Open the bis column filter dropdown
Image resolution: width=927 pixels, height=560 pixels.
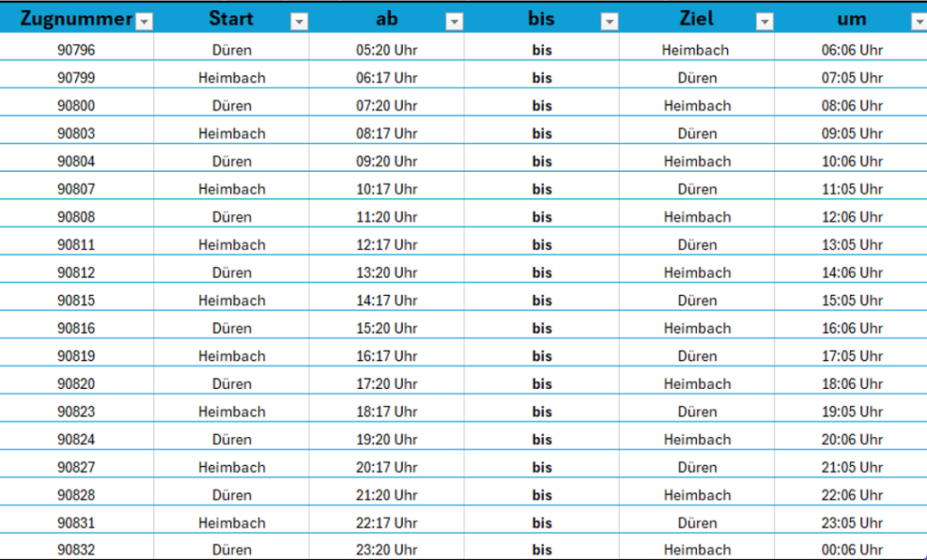pyautogui.click(x=609, y=23)
